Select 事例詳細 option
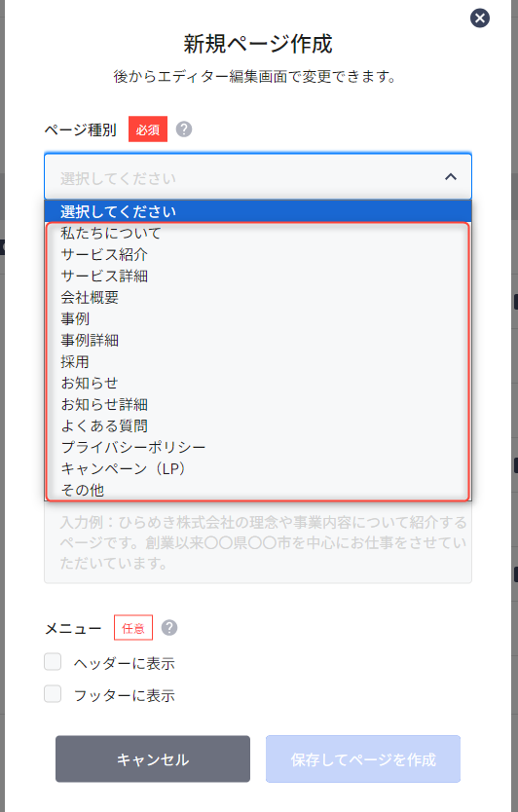518x812 pixels. (258, 340)
